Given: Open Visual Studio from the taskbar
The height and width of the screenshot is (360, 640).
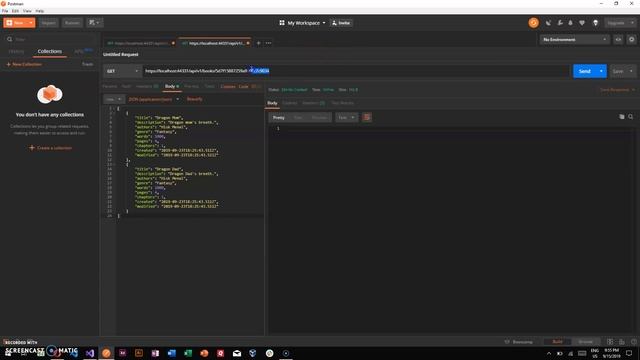Looking at the screenshot, I should tap(90, 353).
